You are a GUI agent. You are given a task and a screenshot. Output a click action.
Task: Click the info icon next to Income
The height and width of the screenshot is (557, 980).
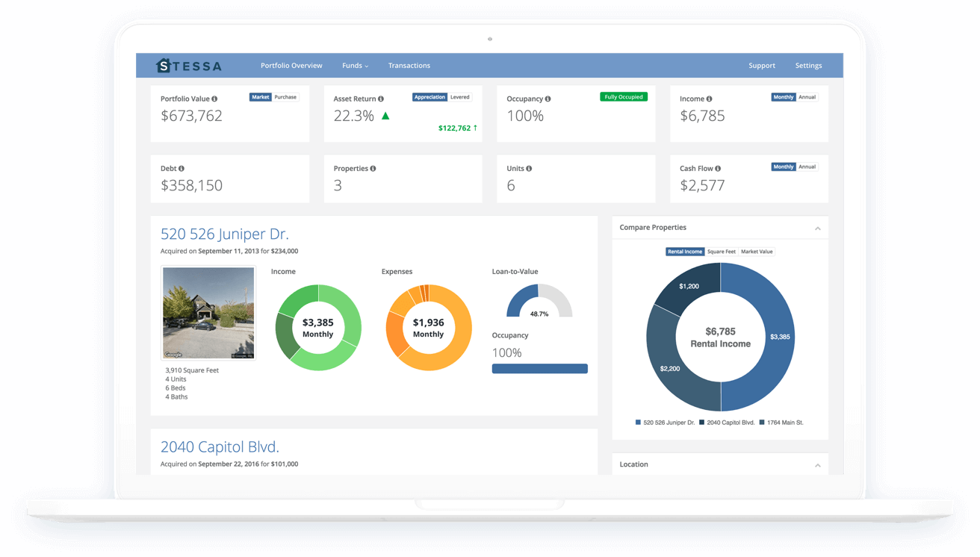pyautogui.click(x=709, y=99)
